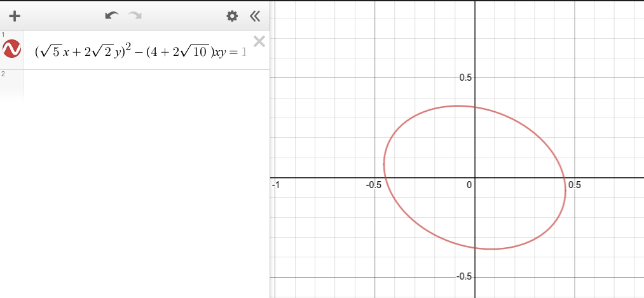The image size is (644, 298).
Task: Click the 0.5 label on the y-axis
Action: (466, 78)
